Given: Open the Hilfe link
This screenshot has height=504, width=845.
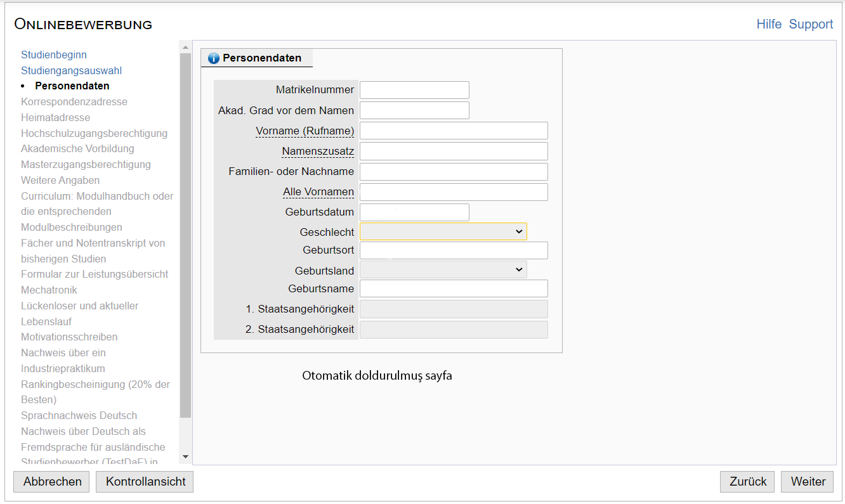Looking at the screenshot, I should pos(769,24).
